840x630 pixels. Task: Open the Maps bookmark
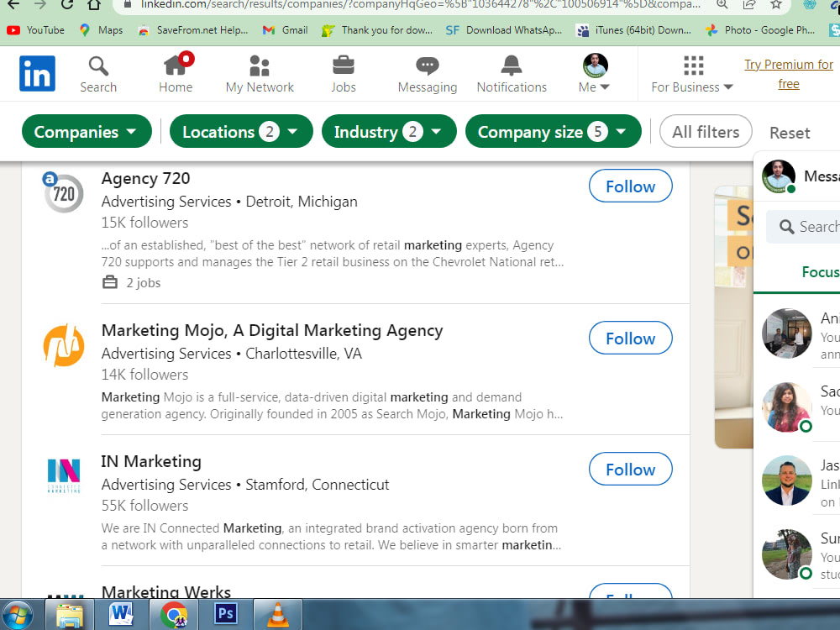click(x=102, y=30)
